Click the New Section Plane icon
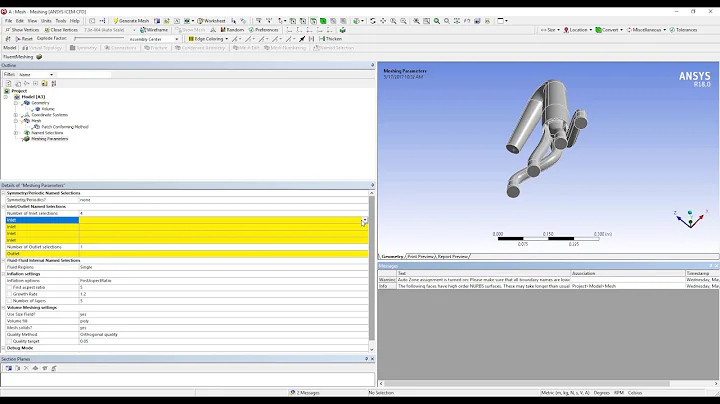Viewport: 720px width, 404px height. coord(9,368)
